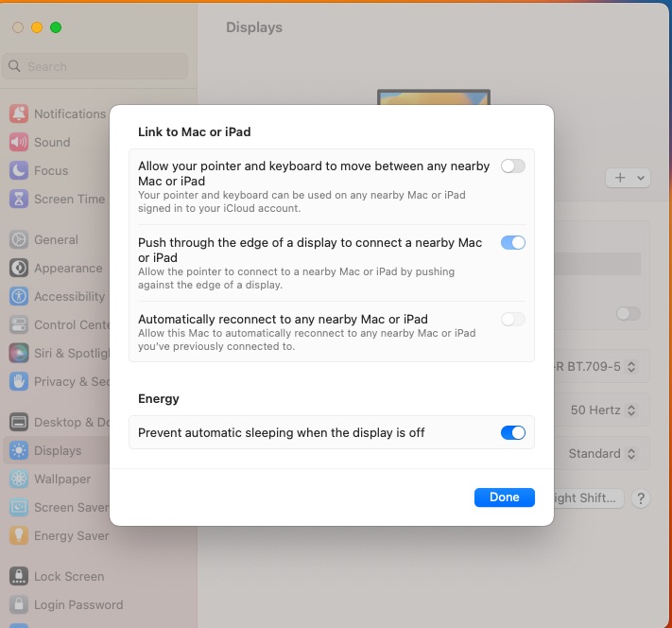Image resolution: width=672 pixels, height=628 pixels.
Task: Click the Siri & Spotlight icon
Action: [x=19, y=353]
